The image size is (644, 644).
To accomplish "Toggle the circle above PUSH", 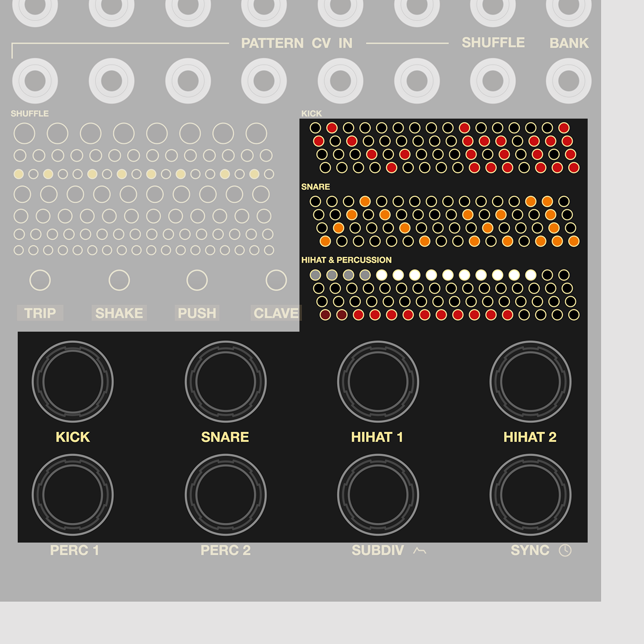I will (x=197, y=280).
